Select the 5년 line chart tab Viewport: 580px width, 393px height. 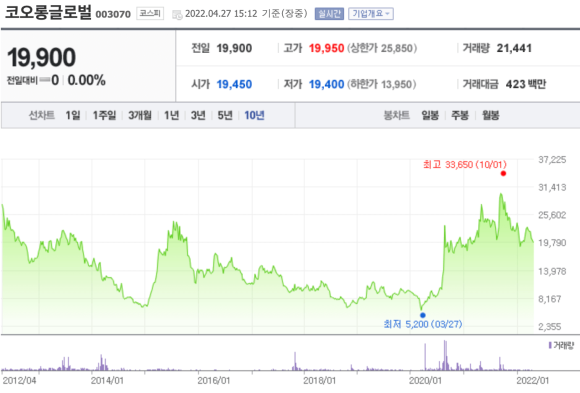225,115
